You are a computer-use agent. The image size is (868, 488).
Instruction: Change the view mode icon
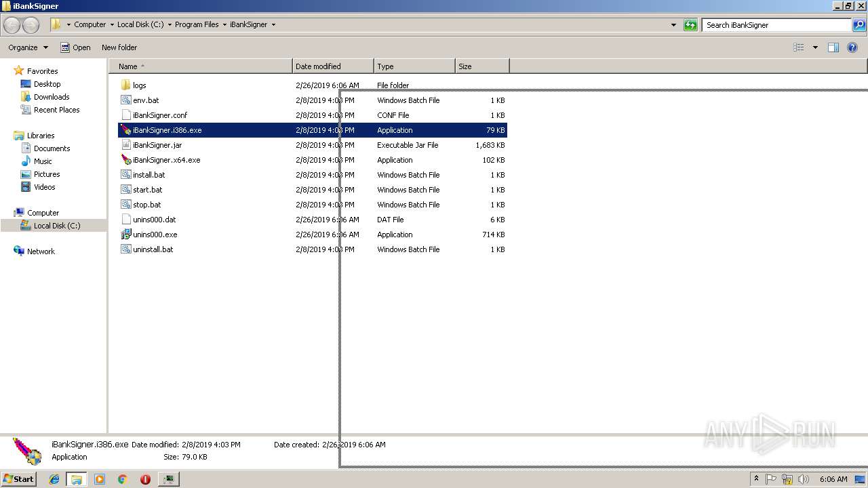coord(799,47)
